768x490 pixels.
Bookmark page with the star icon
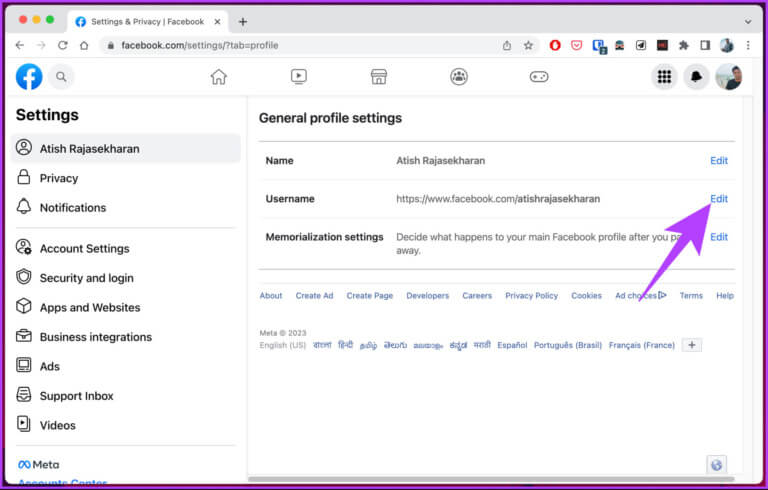click(528, 46)
